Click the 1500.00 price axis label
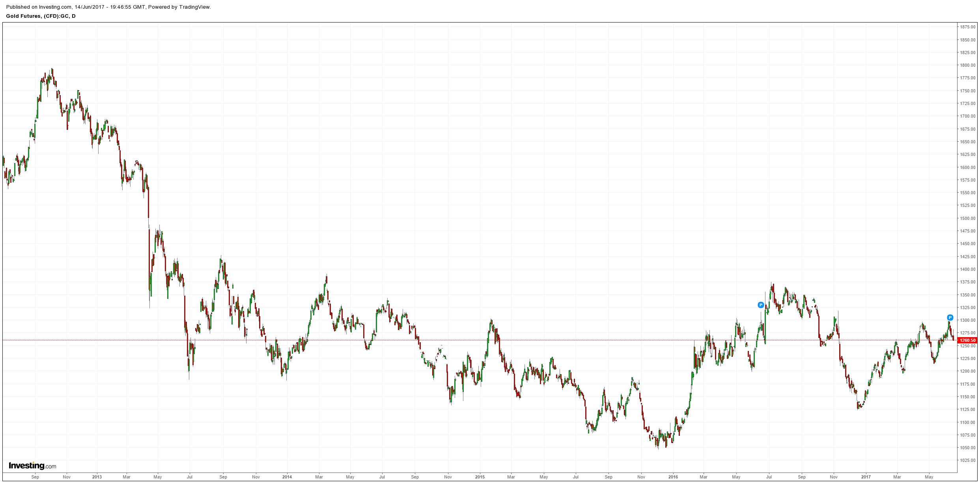 tap(967, 218)
